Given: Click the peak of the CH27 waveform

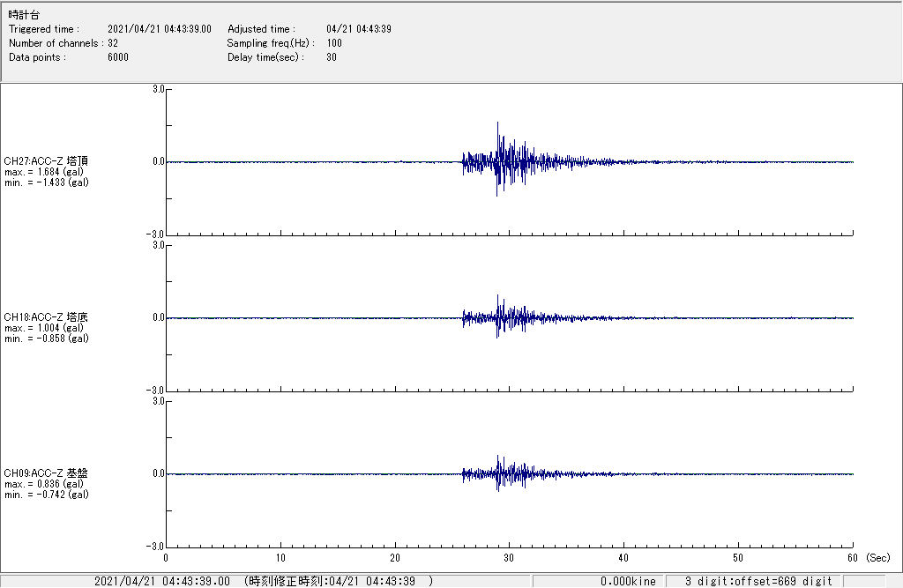Looking at the screenshot, I should 498,123.
